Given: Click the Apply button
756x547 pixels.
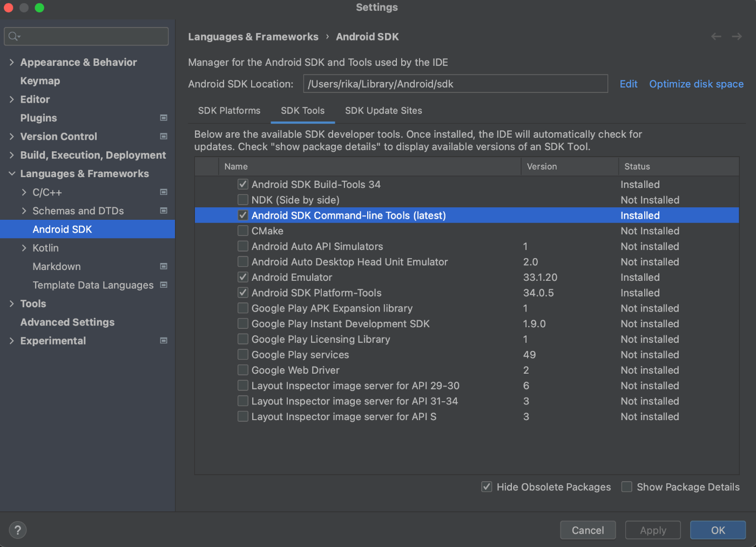Looking at the screenshot, I should click(653, 530).
